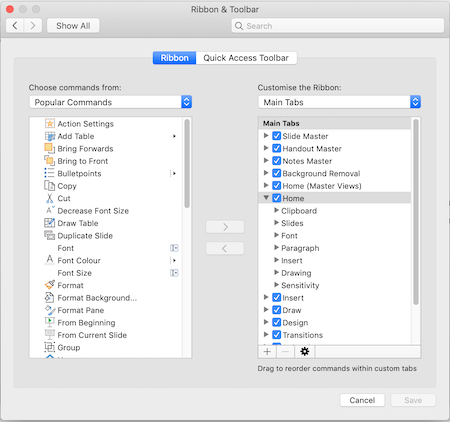Expand the Clipboard group triangle
Screen dimensions: 450x422
(276, 210)
